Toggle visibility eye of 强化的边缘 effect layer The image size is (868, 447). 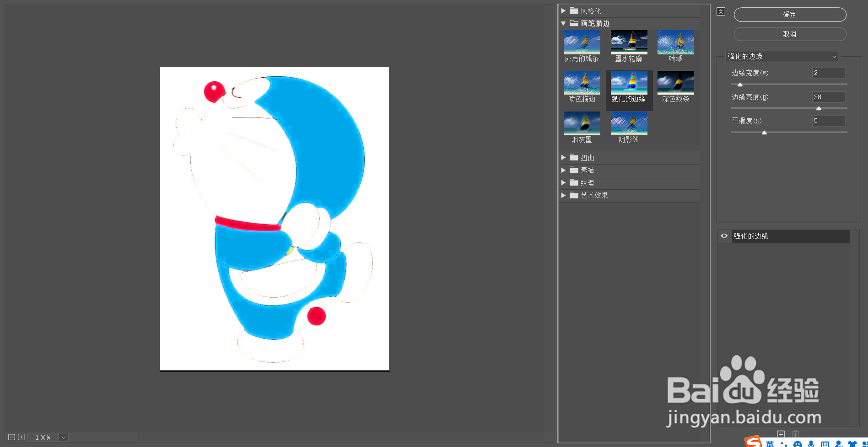724,236
